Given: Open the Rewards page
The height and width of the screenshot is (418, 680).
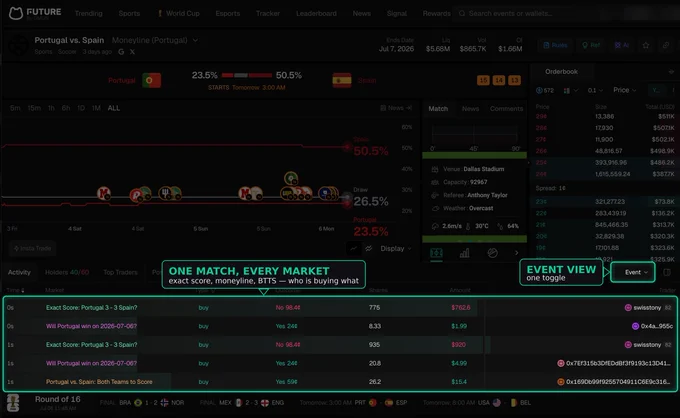Looking at the screenshot, I should 437,13.
